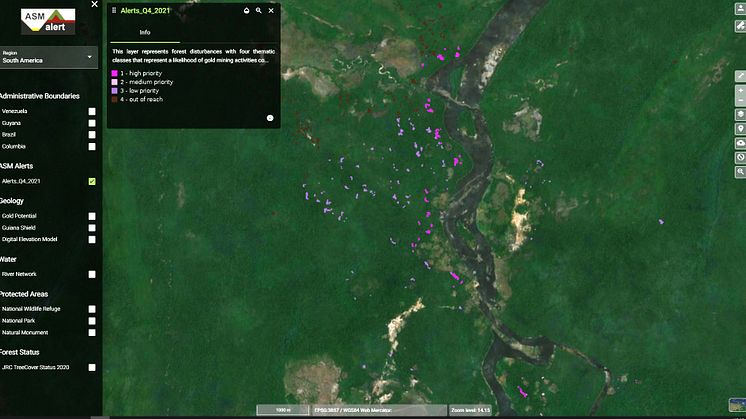The width and height of the screenshot is (746, 419).
Task: Click round expand button at panel bottom
Action: click(270, 118)
